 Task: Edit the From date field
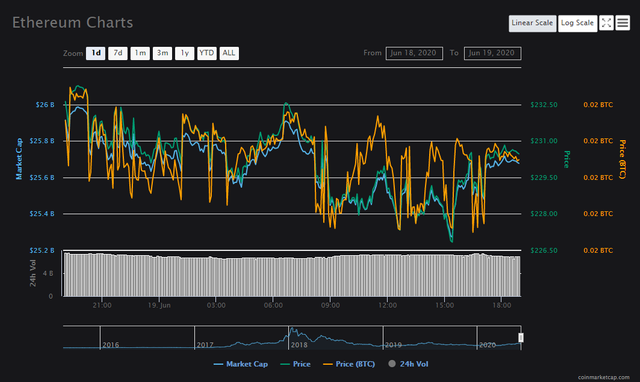pyautogui.click(x=414, y=53)
